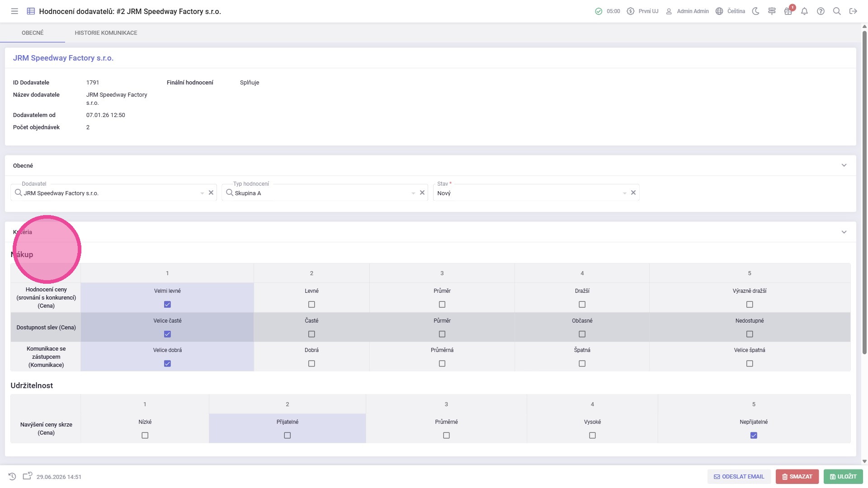Click the footer timestamp 29.06.2026 14:51
Screen dimensions: 868x488
pos(59,477)
